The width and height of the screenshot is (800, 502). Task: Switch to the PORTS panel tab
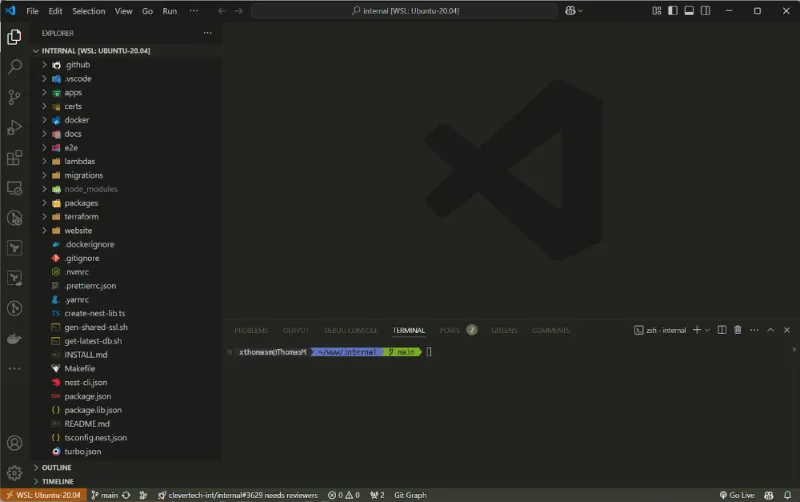tap(449, 330)
